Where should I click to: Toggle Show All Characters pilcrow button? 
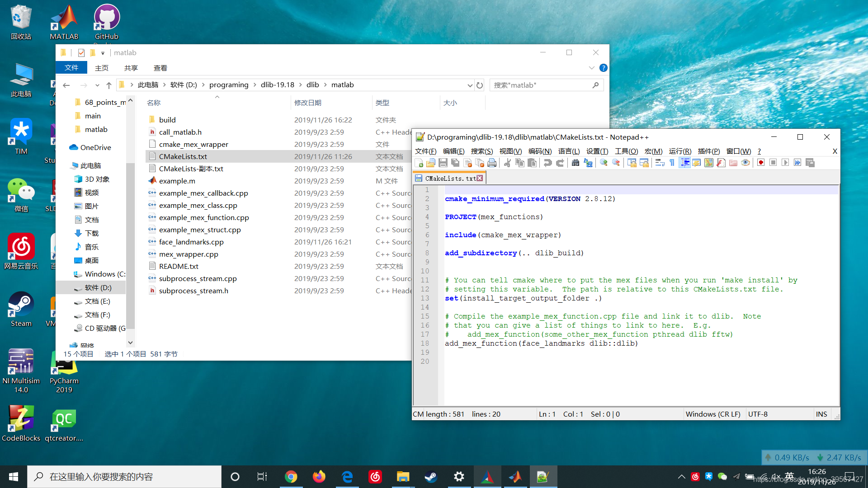click(x=672, y=163)
